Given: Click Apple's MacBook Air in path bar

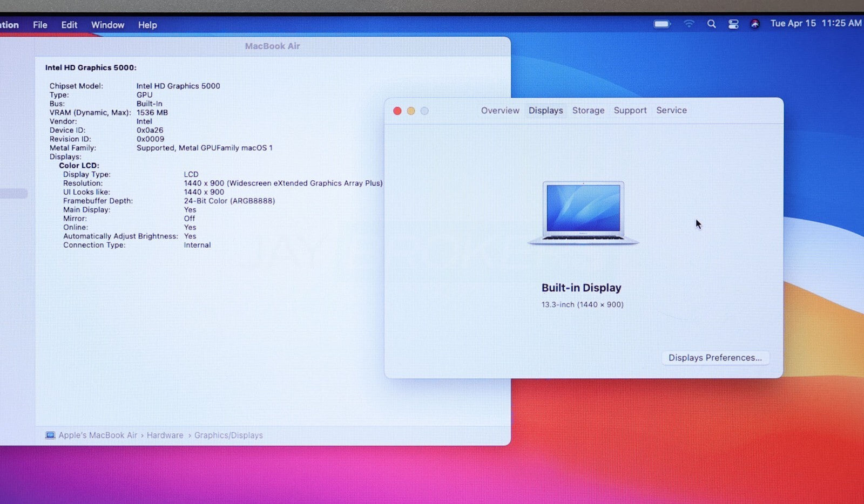Looking at the screenshot, I should (98, 435).
